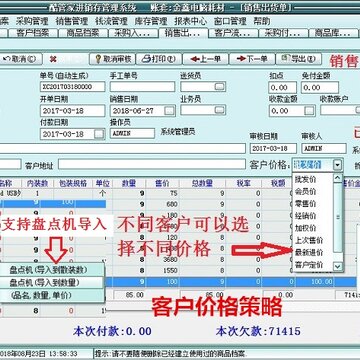
Task: Switch to the 客户流... tab
Action: pyautogui.click(x=233, y=33)
